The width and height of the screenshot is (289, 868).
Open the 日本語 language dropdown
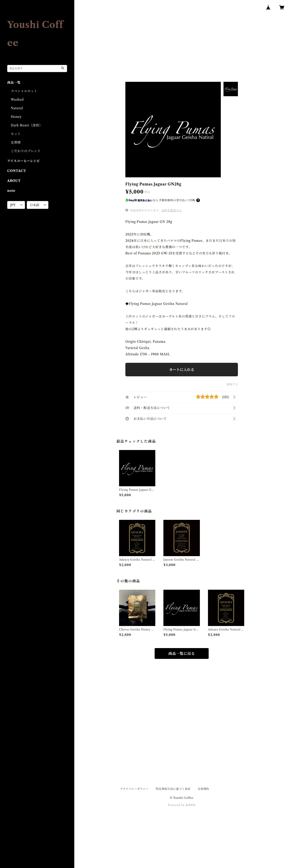coord(38,205)
